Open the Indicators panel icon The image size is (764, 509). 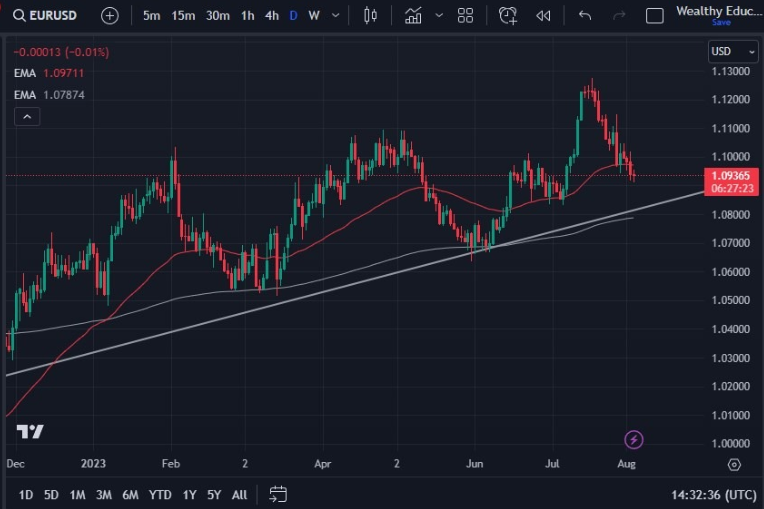[413, 15]
